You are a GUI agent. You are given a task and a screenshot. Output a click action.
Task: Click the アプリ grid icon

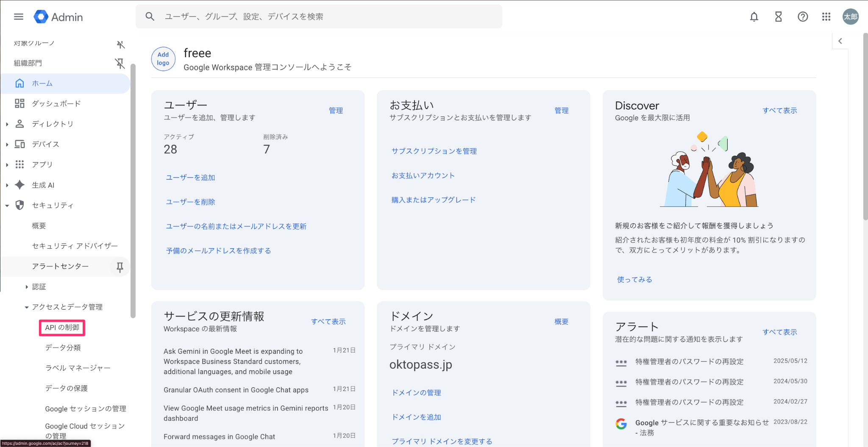point(19,164)
